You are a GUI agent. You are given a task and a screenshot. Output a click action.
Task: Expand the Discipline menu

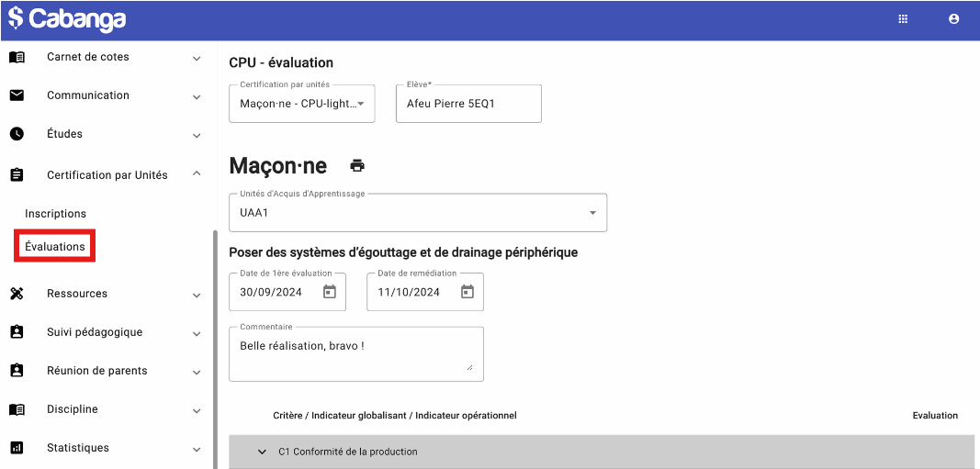[x=197, y=410]
